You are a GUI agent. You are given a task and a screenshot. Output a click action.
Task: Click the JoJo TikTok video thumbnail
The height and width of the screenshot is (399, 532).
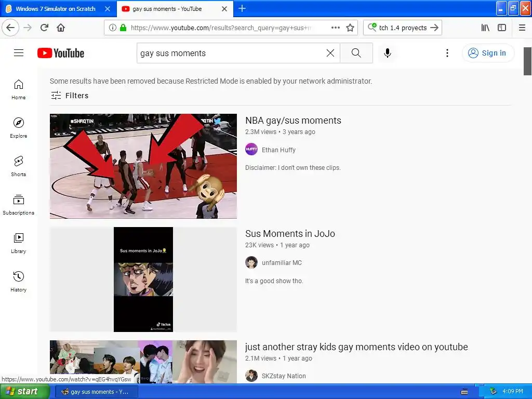143,279
